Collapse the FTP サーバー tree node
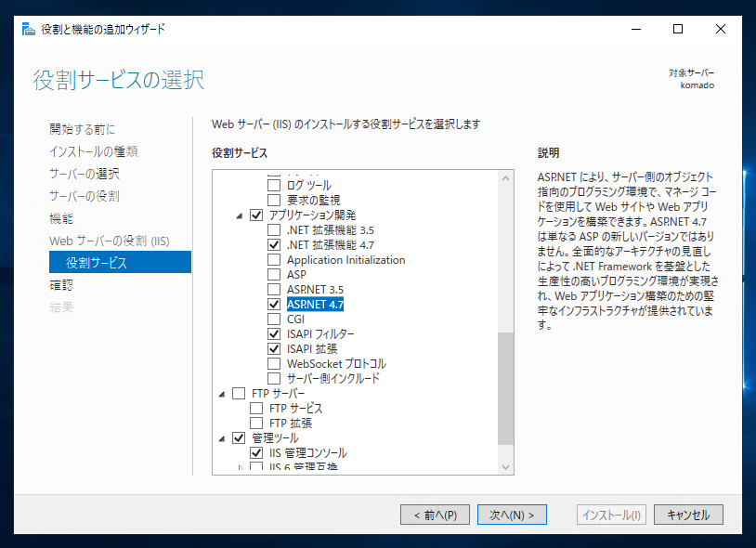The image size is (756, 548). tap(222, 394)
